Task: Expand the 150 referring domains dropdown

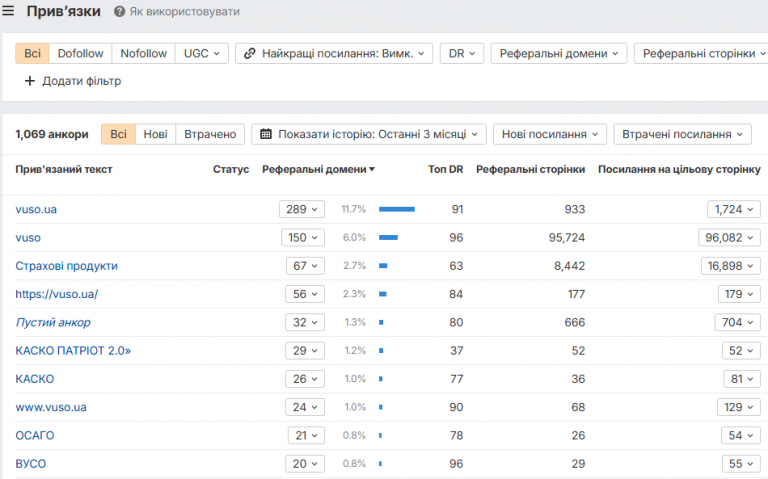Action: 303,238
